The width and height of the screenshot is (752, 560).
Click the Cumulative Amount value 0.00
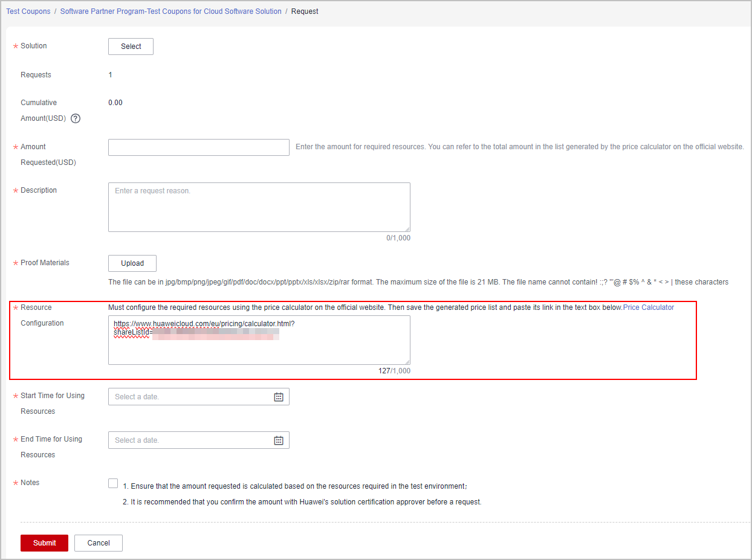pos(115,103)
